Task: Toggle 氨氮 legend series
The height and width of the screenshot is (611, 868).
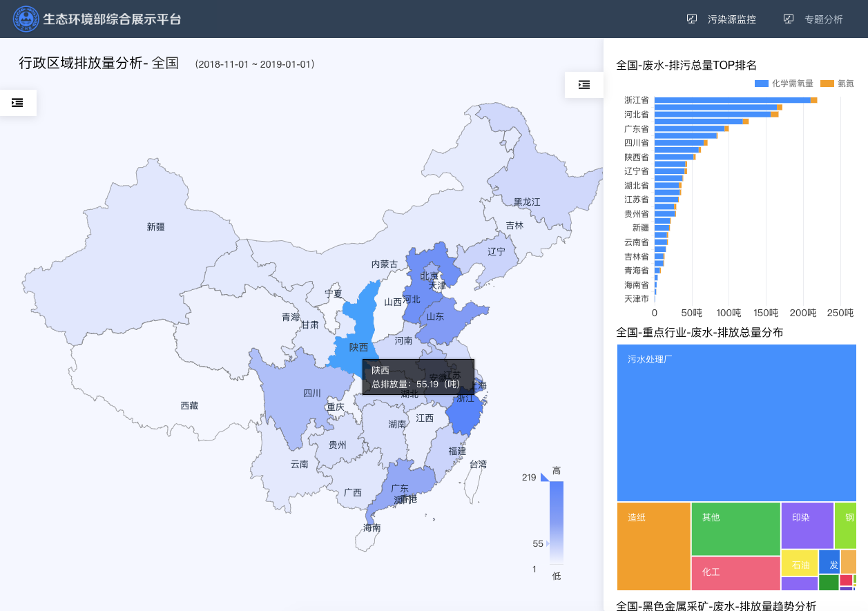Action: pyautogui.click(x=838, y=84)
